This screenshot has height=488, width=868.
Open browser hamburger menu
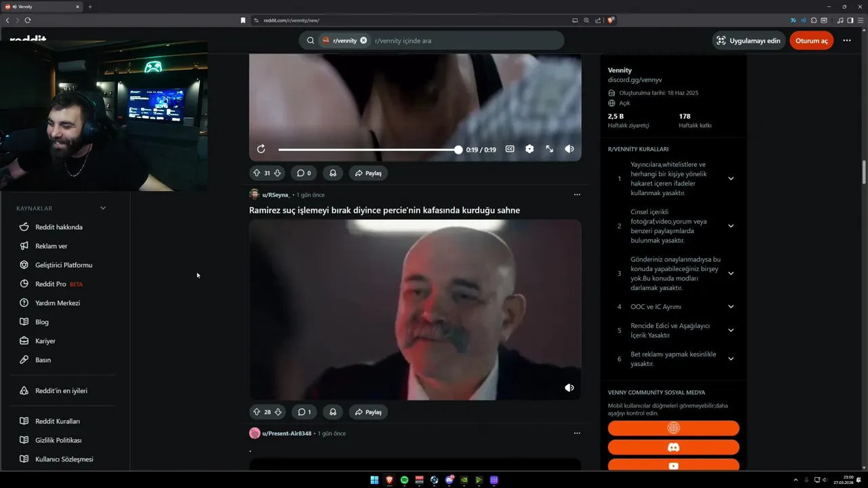860,20
